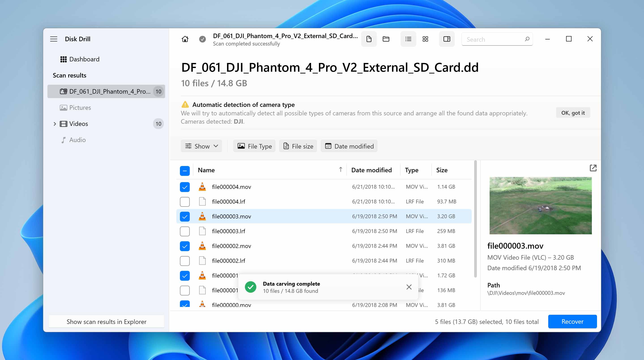Select grid tiles view layout icon
The image size is (644, 360).
pyautogui.click(x=425, y=39)
